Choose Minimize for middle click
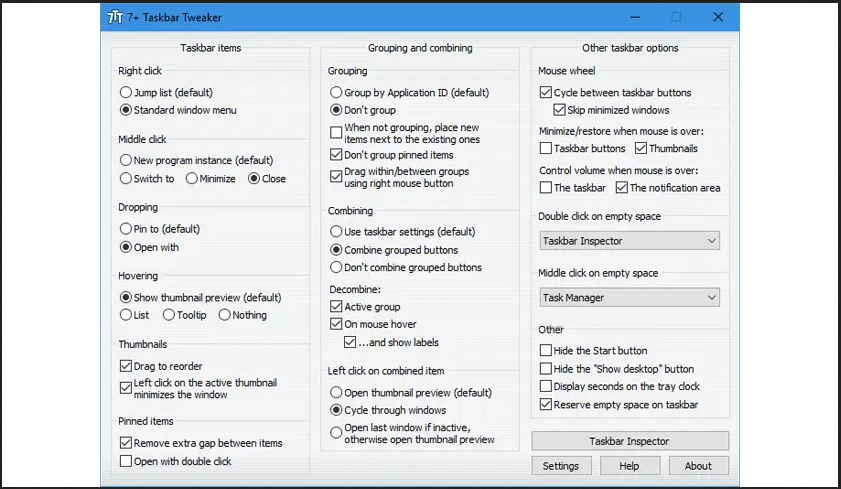The width and height of the screenshot is (841, 489). pos(190,179)
